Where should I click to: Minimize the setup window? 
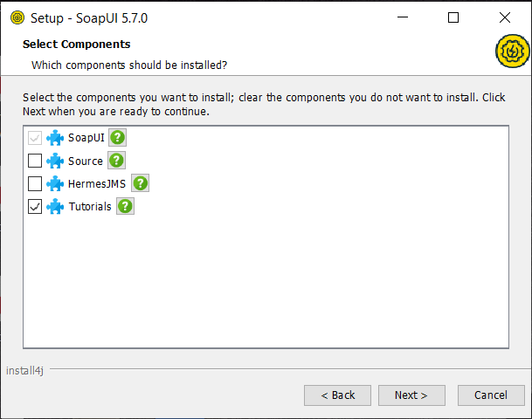point(403,17)
